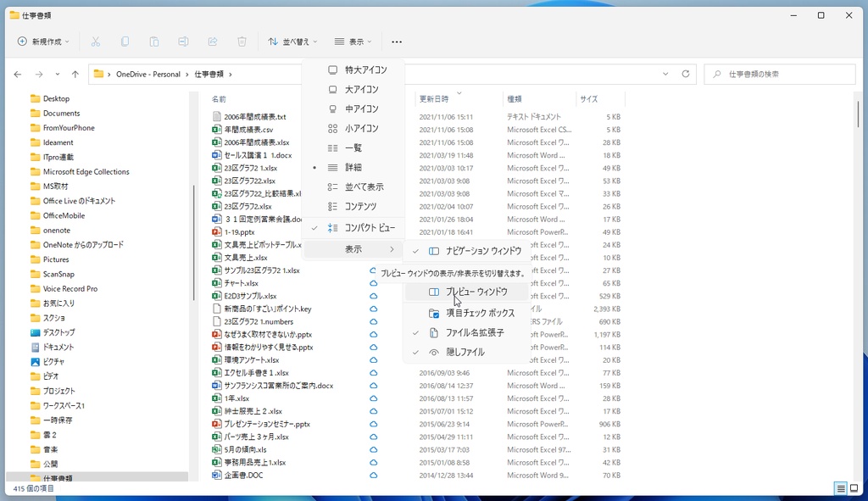Toggle コンパクト ビュー in the view menu

pyautogui.click(x=354, y=227)
